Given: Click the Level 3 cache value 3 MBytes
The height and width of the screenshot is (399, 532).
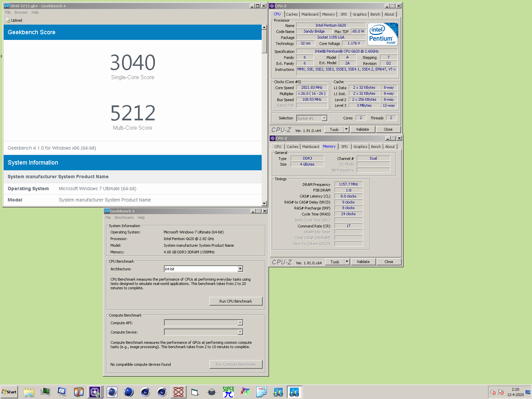Looking at the screenshot, I should point(364,105).
